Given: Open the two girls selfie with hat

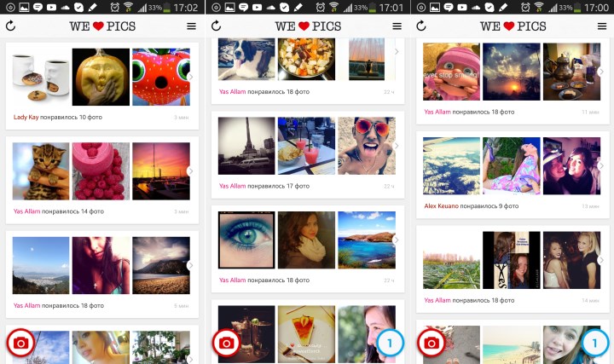Looking at the screenshot, I should click(571, 166).
